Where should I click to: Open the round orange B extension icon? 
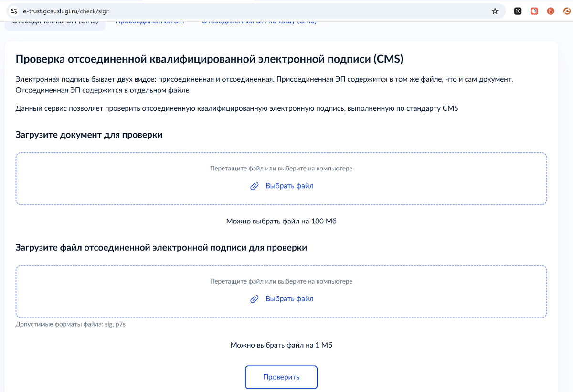[x=551, y=11]
